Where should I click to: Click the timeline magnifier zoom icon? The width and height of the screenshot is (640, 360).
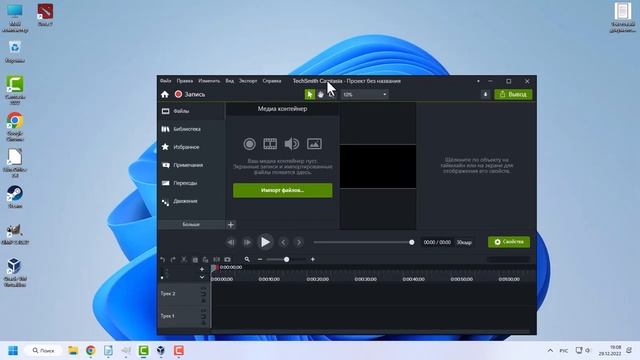[x=247, y=260]
